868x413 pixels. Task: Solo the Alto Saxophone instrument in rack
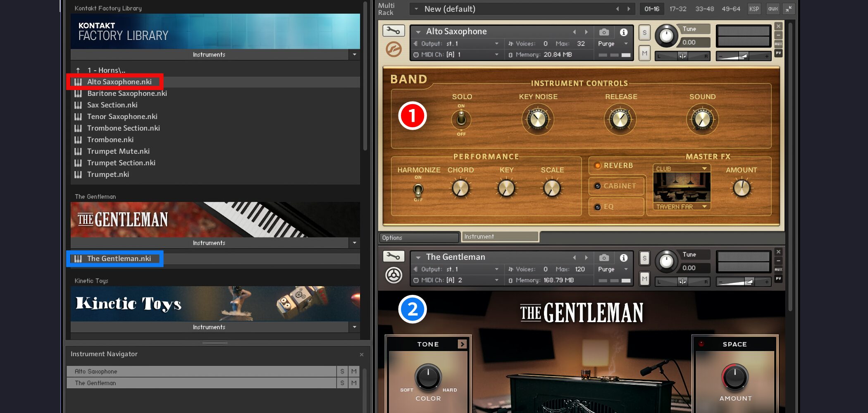[644, 33]
